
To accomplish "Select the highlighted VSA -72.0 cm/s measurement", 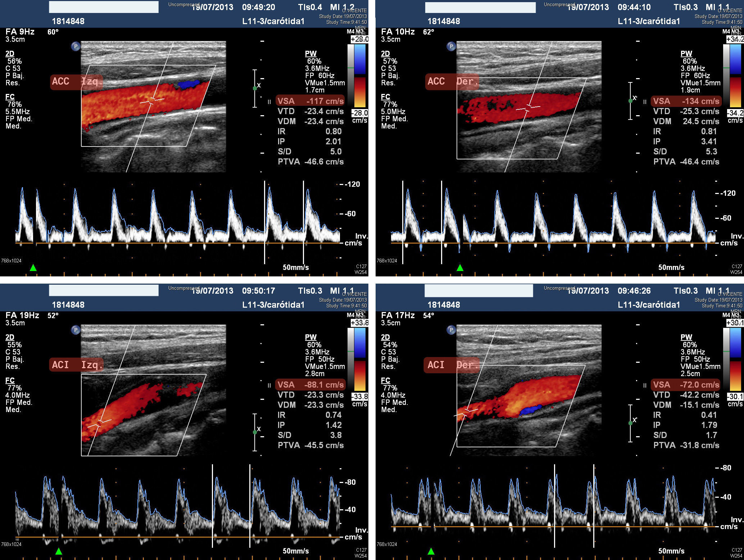I will coord(686,385).
